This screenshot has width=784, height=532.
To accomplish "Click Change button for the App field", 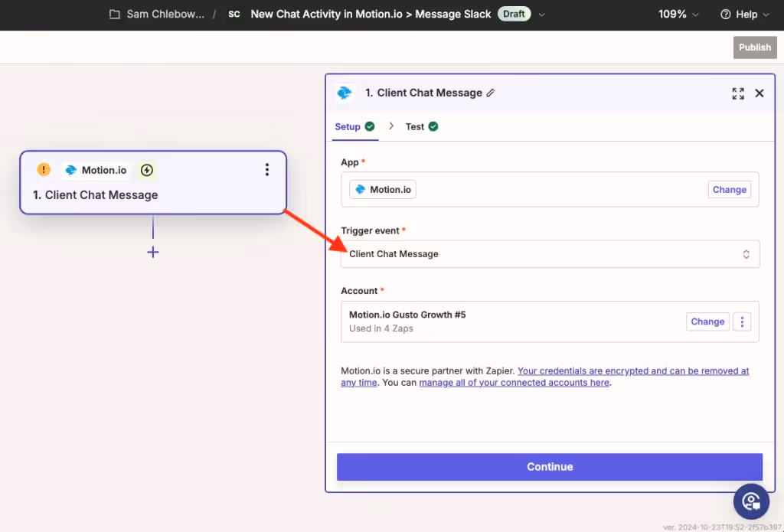I will (729, 190).
